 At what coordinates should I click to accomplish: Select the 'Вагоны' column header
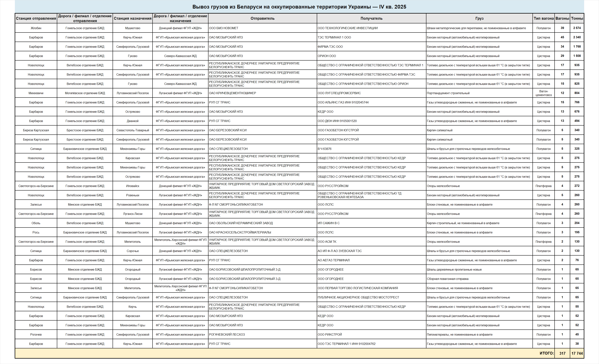(x=562, y=18)
